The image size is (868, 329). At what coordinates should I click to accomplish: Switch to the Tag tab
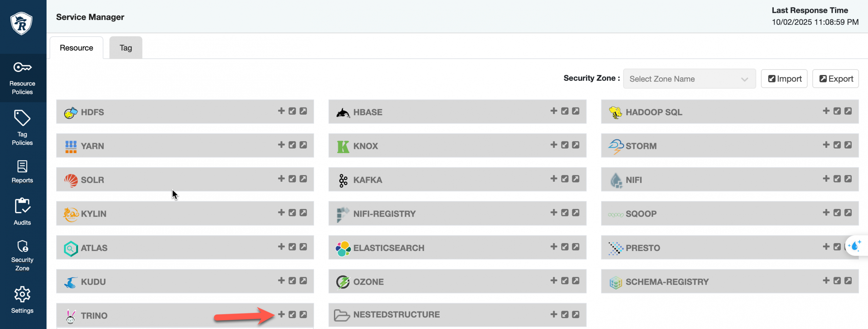tap(125, 48)
